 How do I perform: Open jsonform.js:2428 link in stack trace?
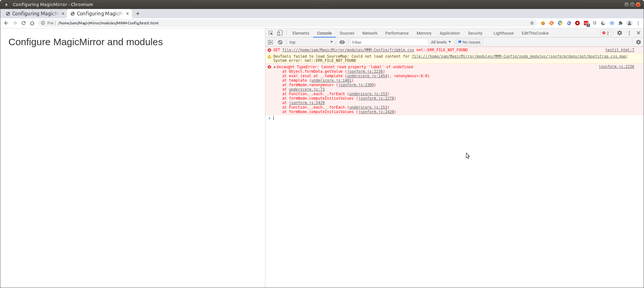(376, 112)
